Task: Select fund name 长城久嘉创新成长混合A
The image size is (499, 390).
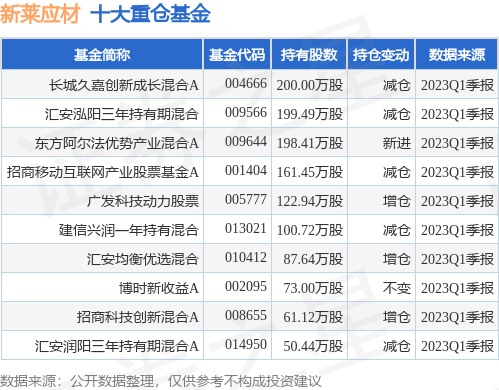Action: click(x=124, y=85)
